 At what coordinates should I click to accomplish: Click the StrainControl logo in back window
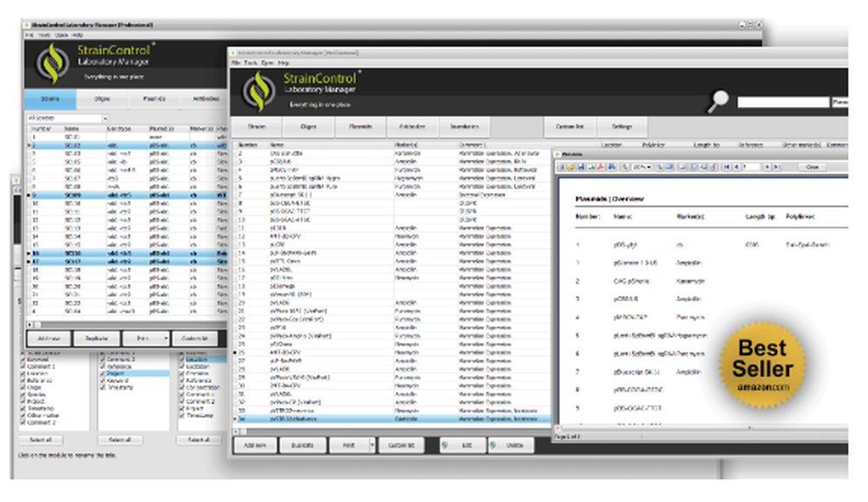[x=52, y=63]
